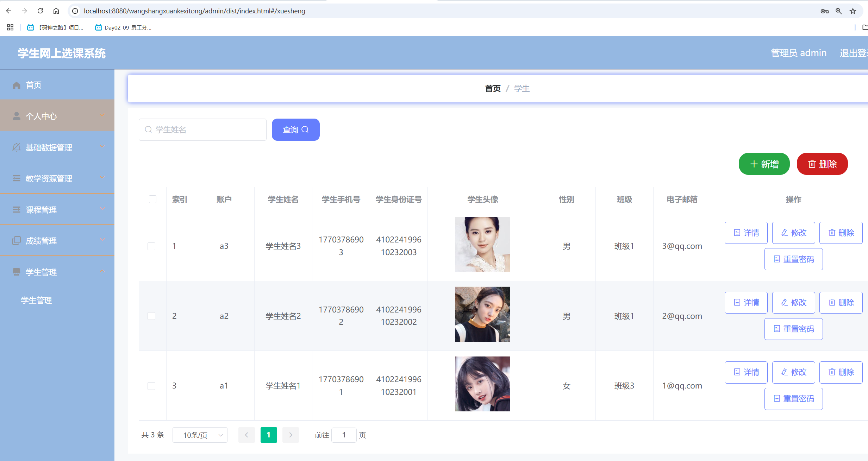This screenshot has height=461, width=868.
Task: Open the 个人中心 menu label
Action: click(41, 116)
